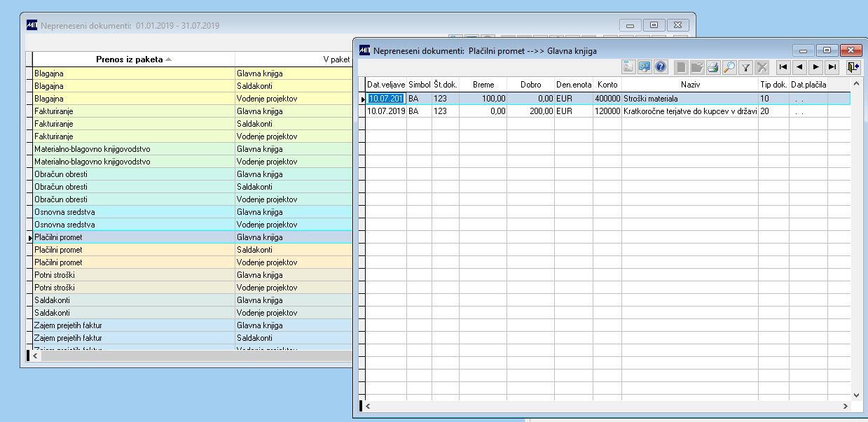Go to the previous record

pos(799,67)
